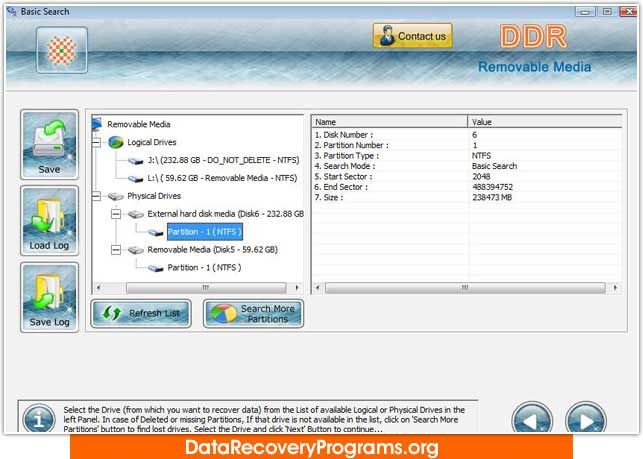This screenshot has height=459, width=643.
Task: Click the blue info icon
Action: pyautogui.click(x=39, y=419)
